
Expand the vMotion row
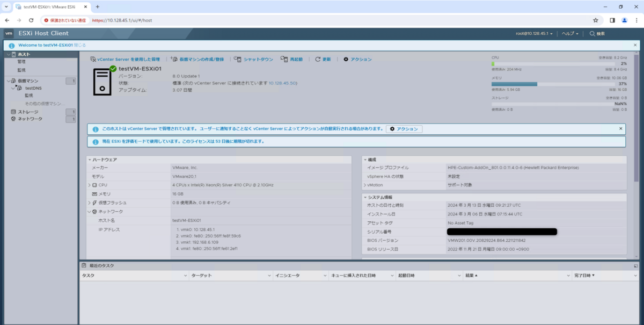click(365, 185)
